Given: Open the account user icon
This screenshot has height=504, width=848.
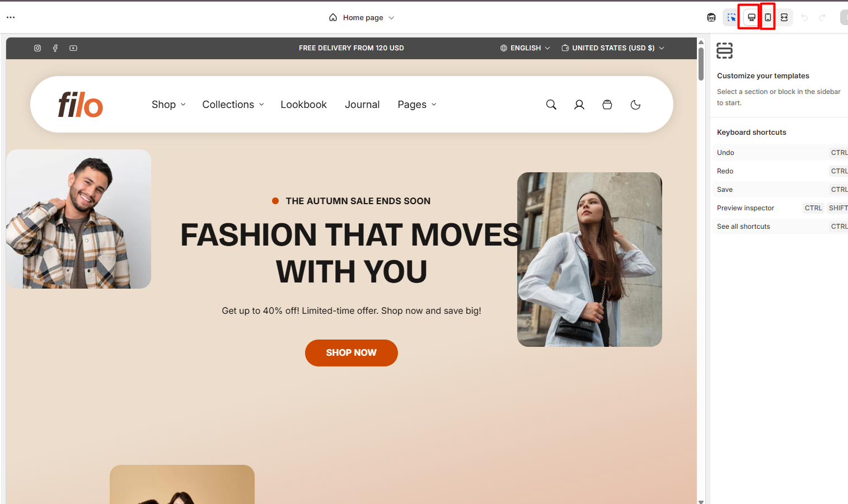Looking at the screenshot, I should tap(579, 105).
